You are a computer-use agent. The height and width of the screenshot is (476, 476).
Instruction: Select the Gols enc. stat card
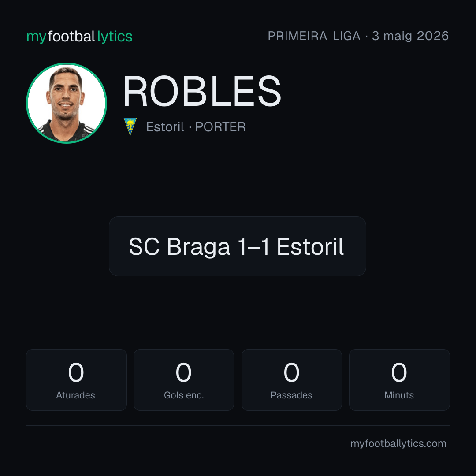click(184, 380)
